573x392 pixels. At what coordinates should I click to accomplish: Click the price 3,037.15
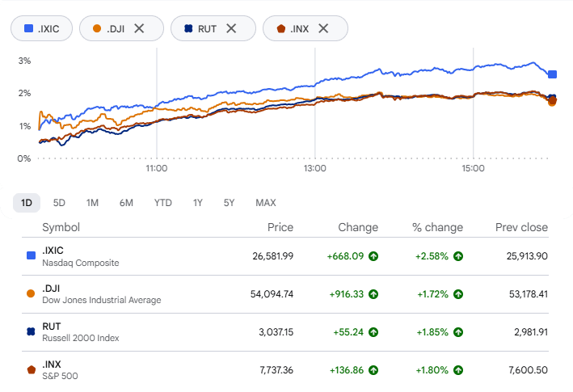click(276, 332)
